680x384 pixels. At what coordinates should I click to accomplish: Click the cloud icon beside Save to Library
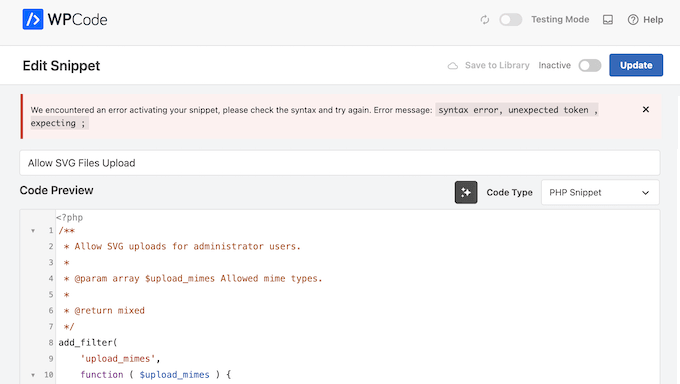pyautogui.click(x=453, y=66)
